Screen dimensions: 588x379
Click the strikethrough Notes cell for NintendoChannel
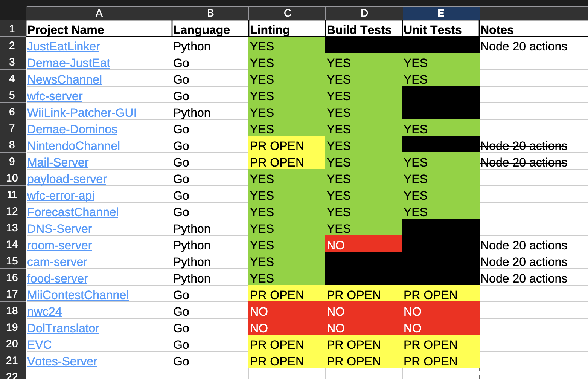pos(533,145)
